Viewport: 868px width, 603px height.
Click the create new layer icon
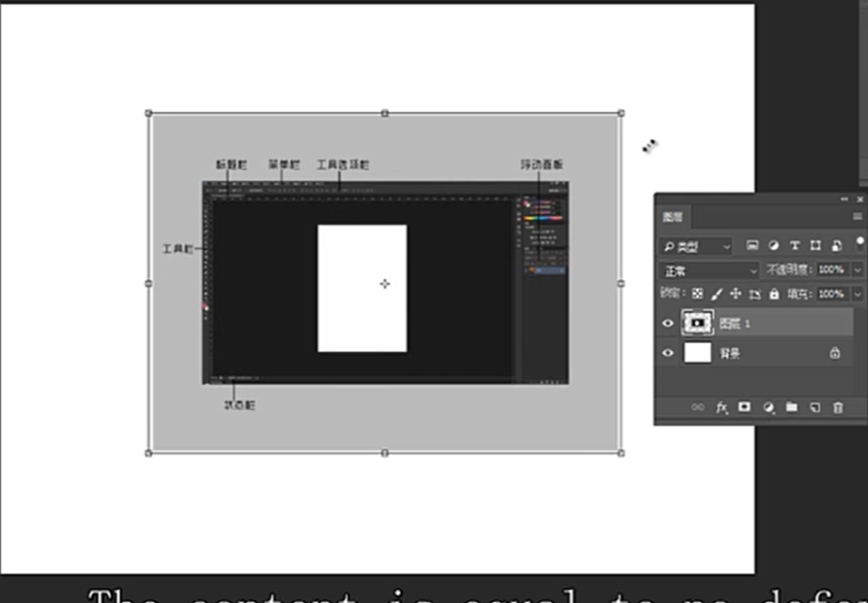(x=814, y=407)
